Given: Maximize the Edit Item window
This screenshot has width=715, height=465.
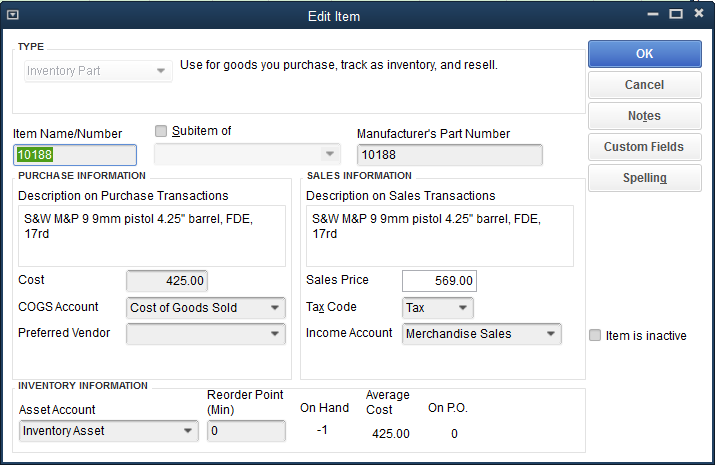Looking at the screenshot, I should 676,14.
